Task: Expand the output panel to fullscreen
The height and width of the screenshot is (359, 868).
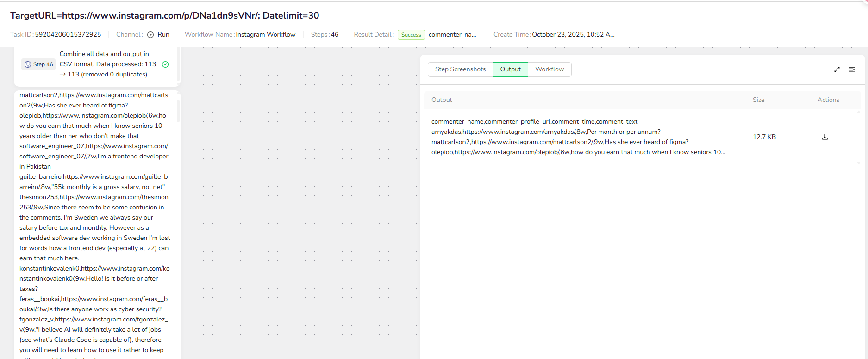Action: (837, 69)
